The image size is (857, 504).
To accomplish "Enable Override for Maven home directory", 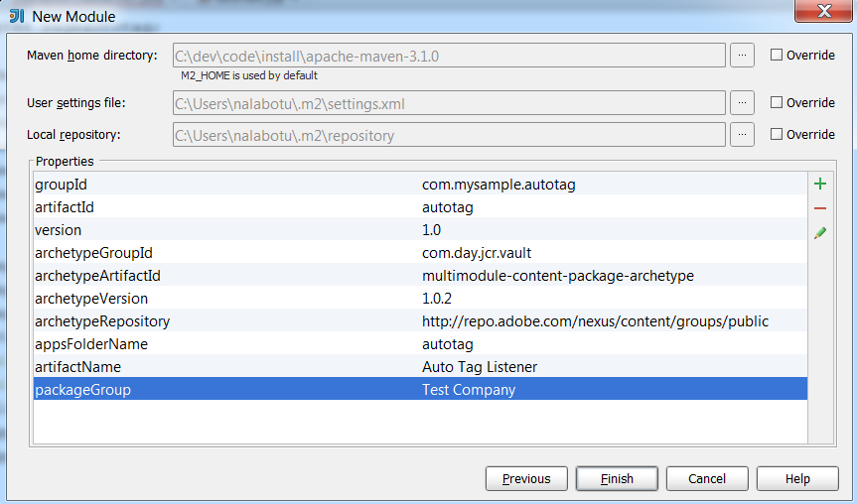I will point(777,56).
